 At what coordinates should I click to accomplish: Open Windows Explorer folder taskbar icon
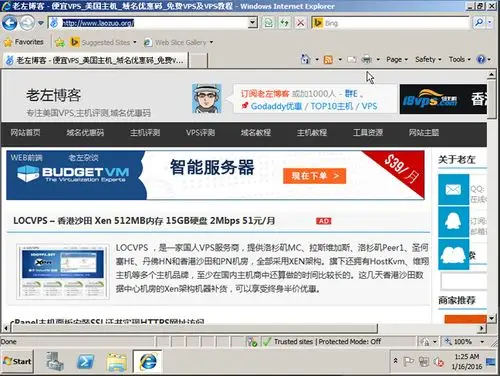(x=116, y=362)
